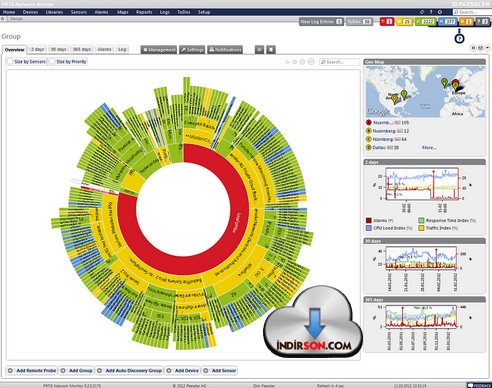Enable the Size by Sensors option
492x388 pixels.
(26, 62)
